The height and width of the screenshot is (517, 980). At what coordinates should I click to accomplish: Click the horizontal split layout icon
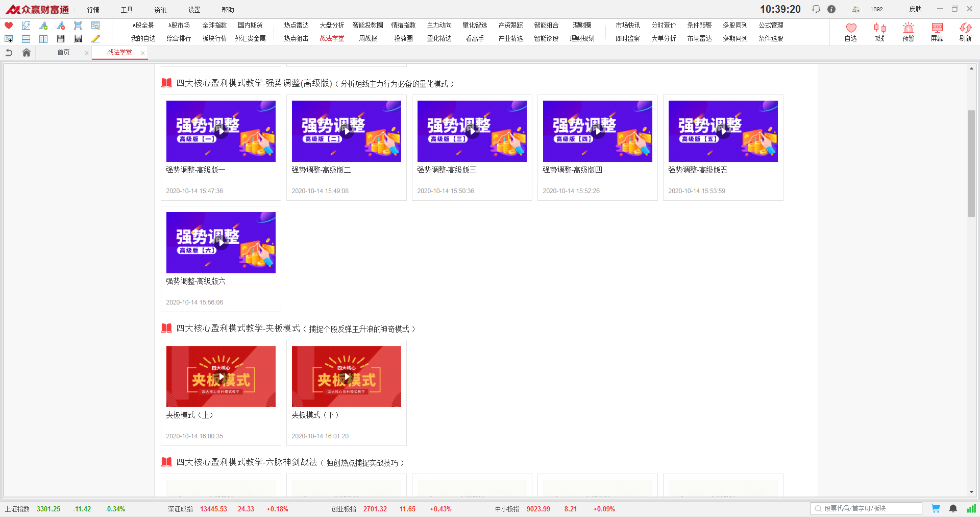point(26,39)
